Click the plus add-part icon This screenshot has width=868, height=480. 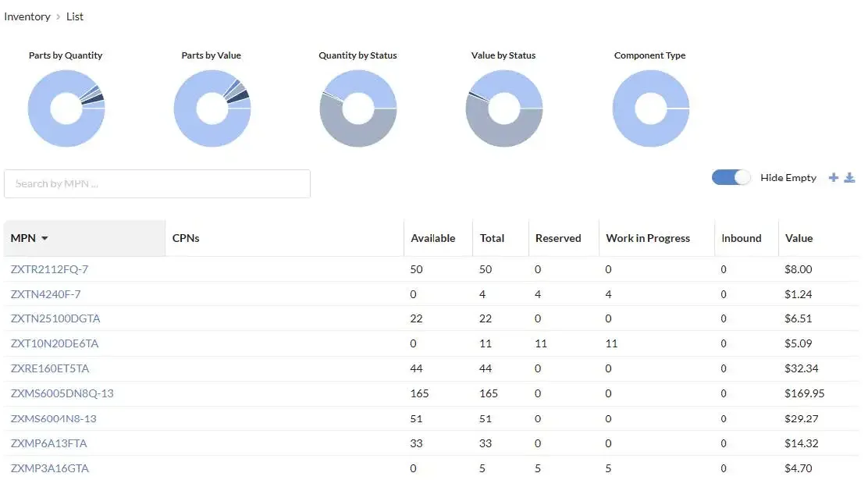[x=834, y=178]
